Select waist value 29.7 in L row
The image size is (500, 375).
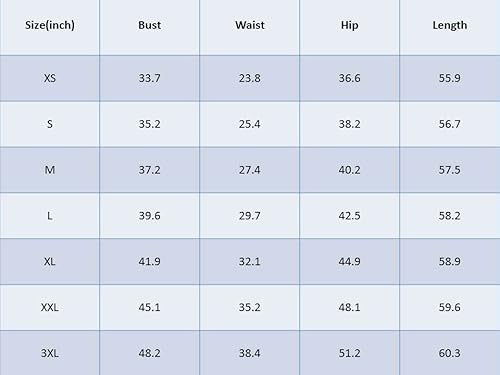(x=250, y=216)
